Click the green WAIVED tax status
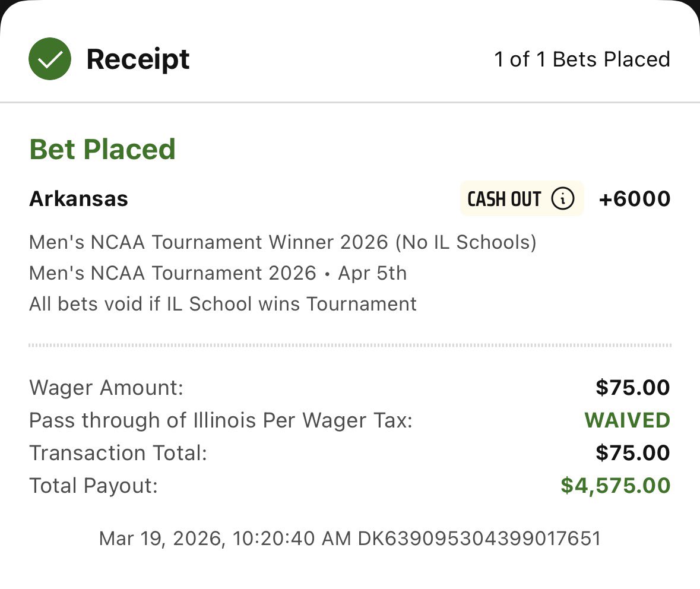The width and height of the screenshot is (700, 589). [627, 420]
